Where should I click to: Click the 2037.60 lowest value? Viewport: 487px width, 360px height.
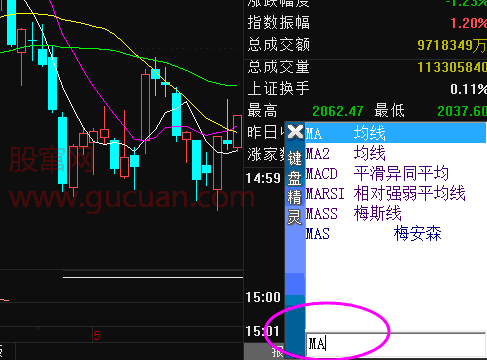coord(462,111)
